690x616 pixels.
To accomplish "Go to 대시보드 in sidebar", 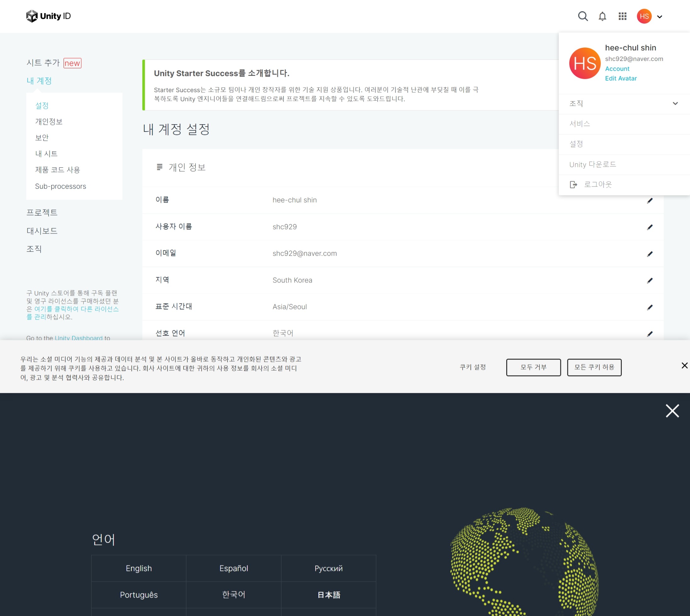I will (x=42, y=231).
